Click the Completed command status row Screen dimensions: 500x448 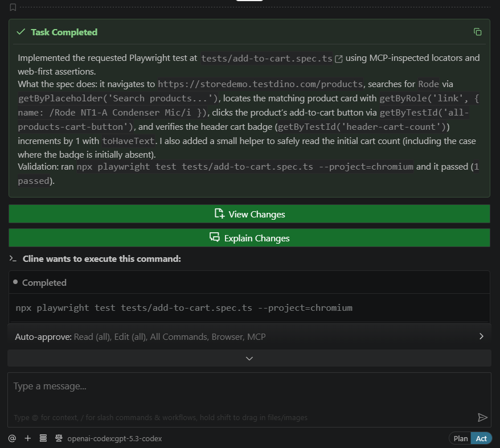[x=44, y=283]
